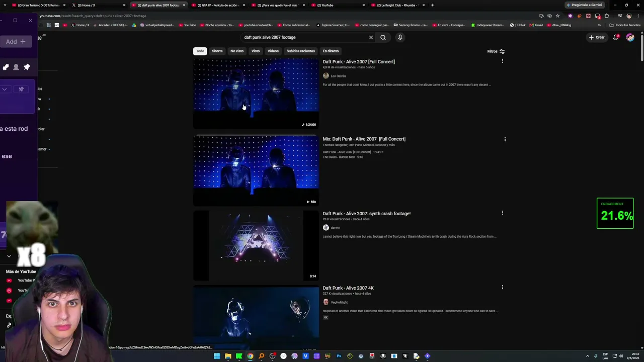Open the Filtros search filter options
Viewport: 644px width, 362px height.
pos(496,51)
